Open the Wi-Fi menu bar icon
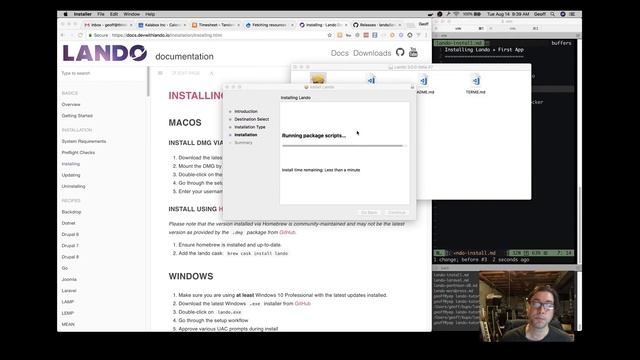 [x=456, y=14]
